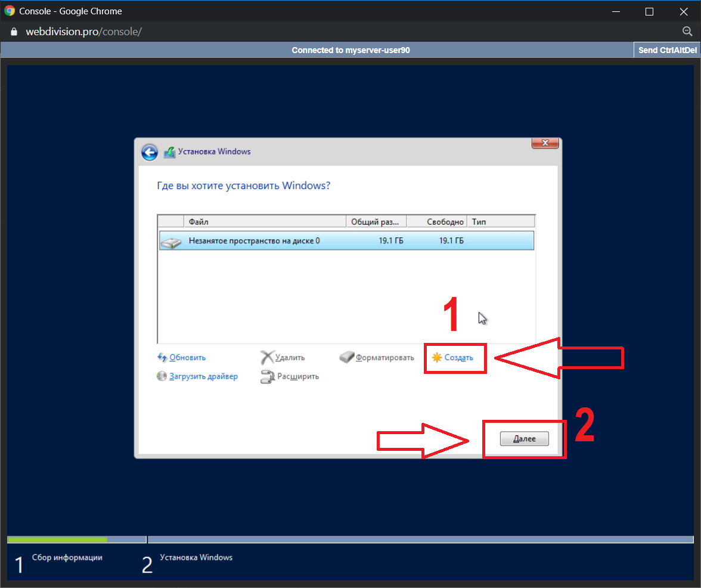
Task: Click the Format (Форматировать) disk icon
Action: pyautogui.click(x=347, y=357)
